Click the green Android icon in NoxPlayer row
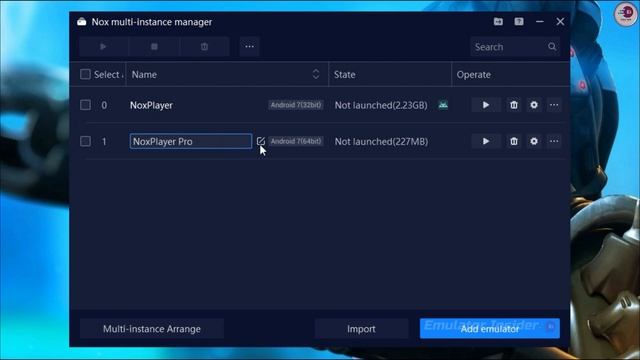The height and width of the screenshot is (360, 640). (x=443, y=105)
